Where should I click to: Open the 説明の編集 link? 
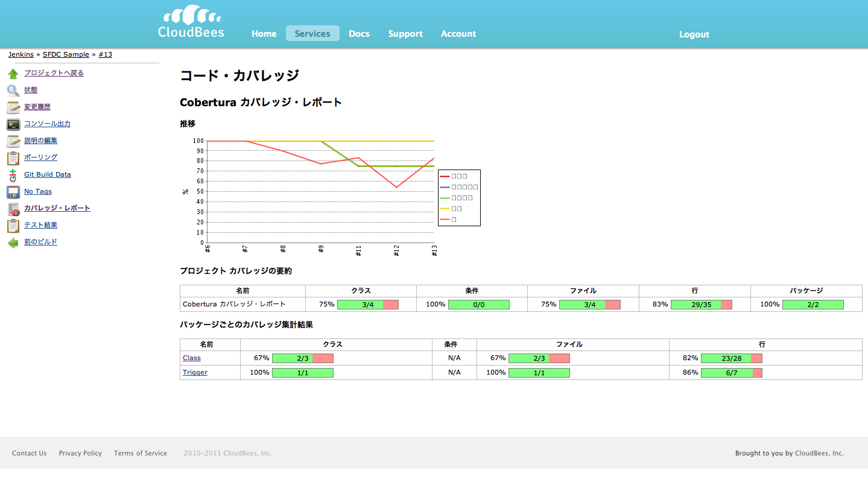click(40, 141)
